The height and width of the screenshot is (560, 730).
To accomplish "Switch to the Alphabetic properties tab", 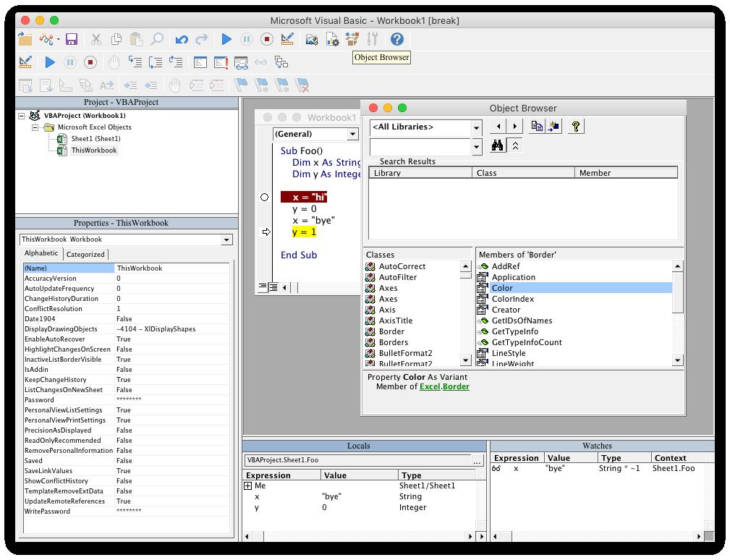I will click(x=41, y=253).
